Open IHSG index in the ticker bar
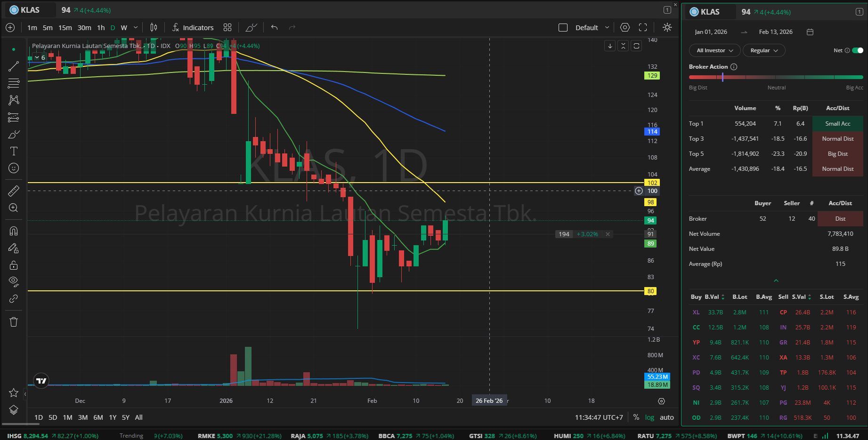Screen dimensions: 868x440 tap(53, 436)
